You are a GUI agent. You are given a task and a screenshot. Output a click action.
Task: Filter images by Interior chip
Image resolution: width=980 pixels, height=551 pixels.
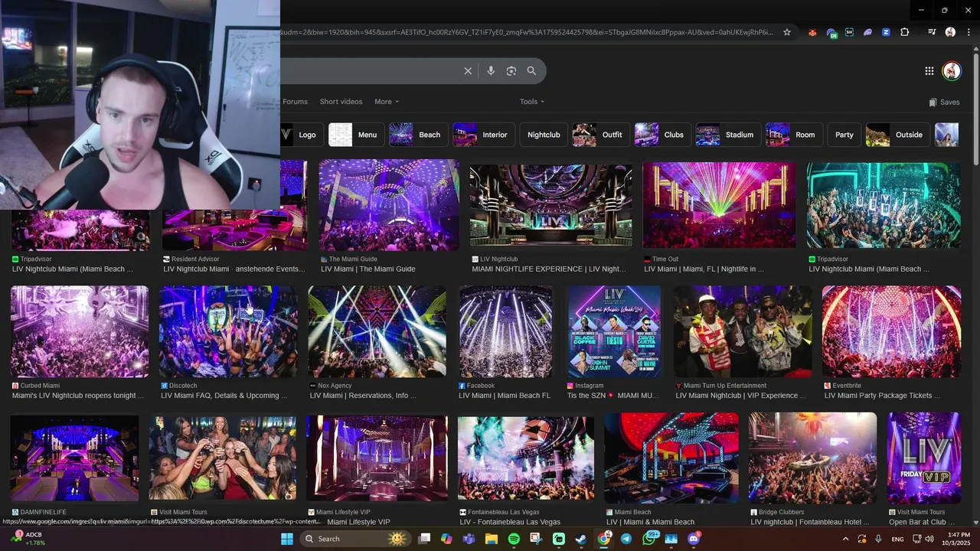pos(484,135)
